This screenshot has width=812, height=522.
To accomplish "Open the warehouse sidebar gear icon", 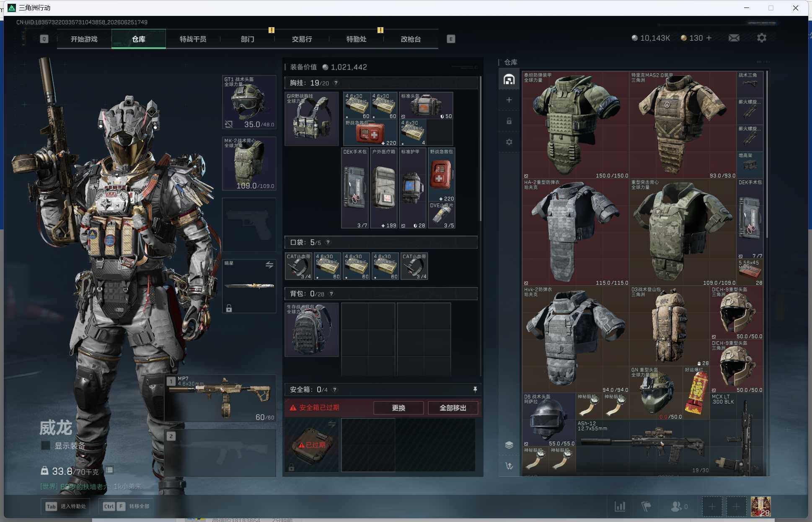I will pyautogui.click(x=509, y=142).
